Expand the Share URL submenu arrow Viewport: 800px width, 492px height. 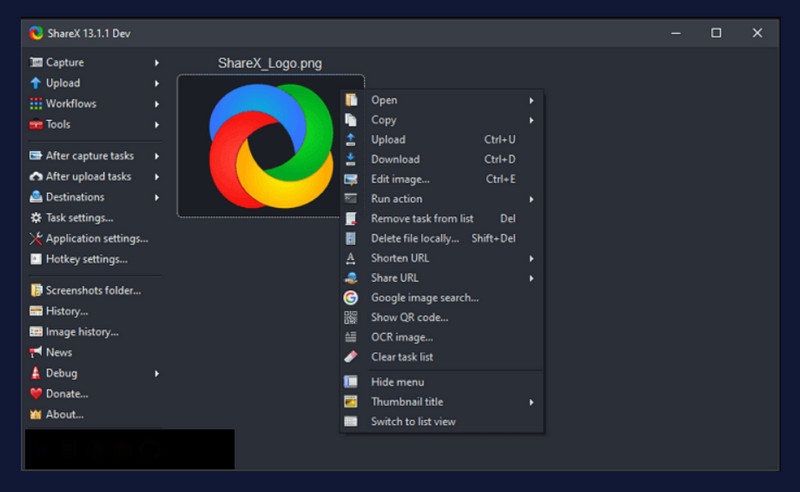pos(531,278)
